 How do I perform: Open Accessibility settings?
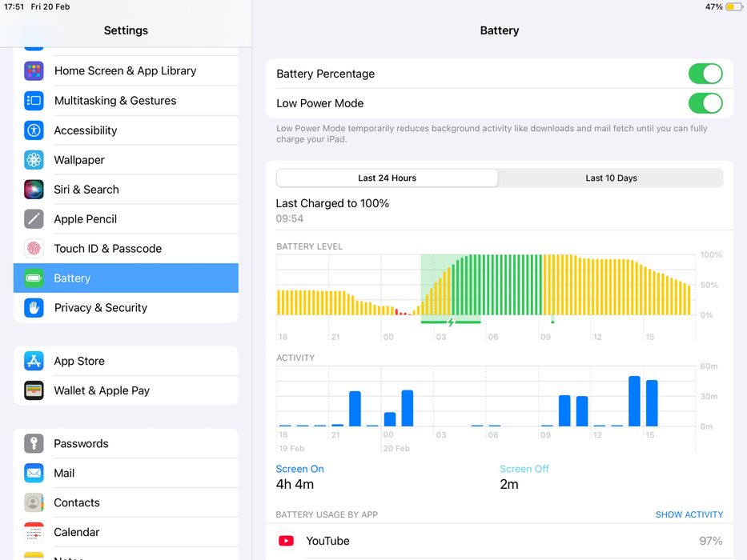tap(126, 130)
